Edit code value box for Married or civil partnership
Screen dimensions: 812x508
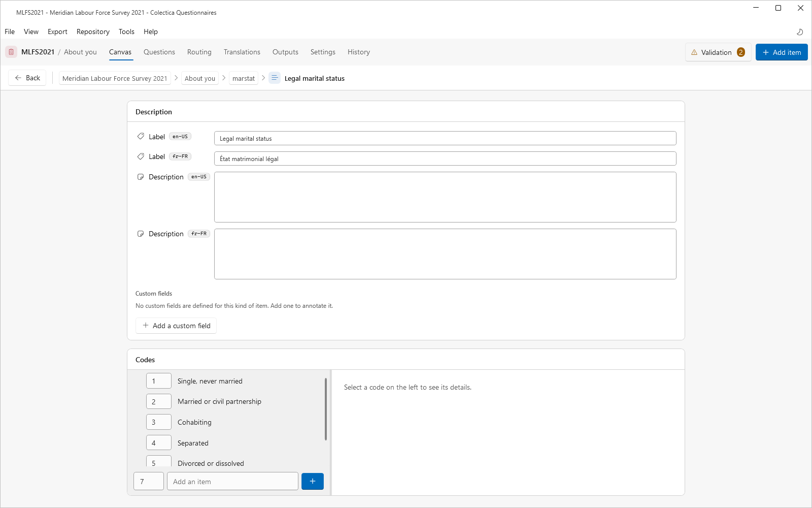tap(159, 401)
